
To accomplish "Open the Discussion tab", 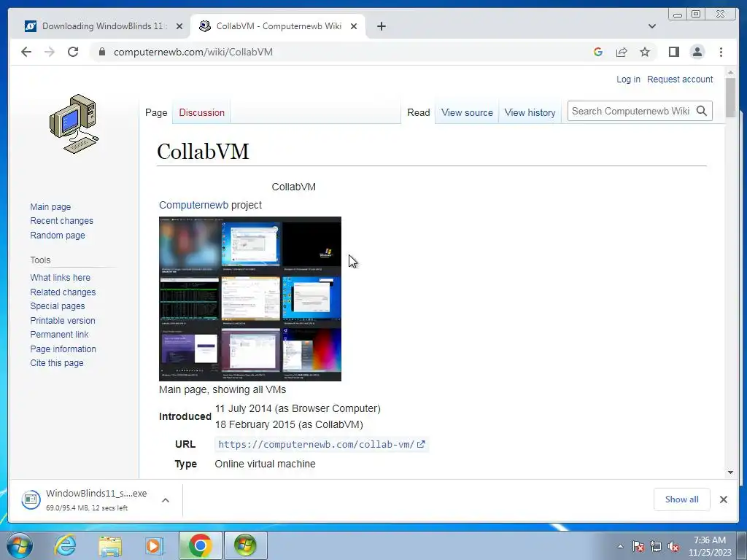I will 201,113.
